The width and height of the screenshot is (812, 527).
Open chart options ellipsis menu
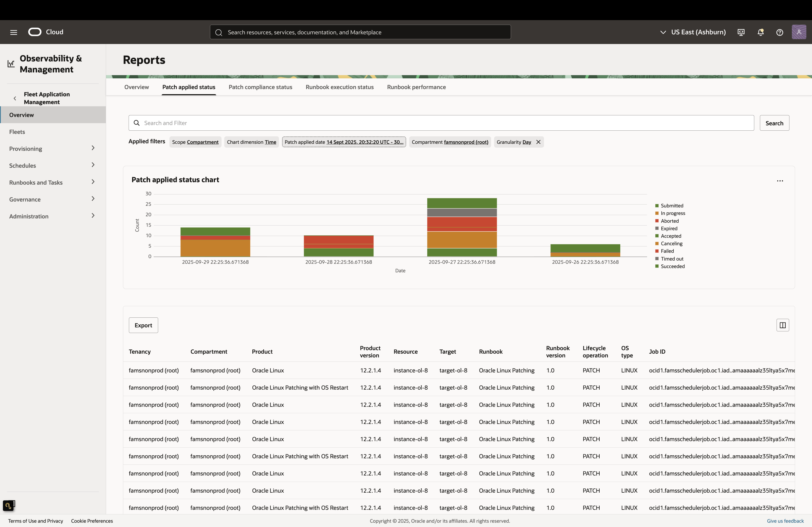coord(780,181)
